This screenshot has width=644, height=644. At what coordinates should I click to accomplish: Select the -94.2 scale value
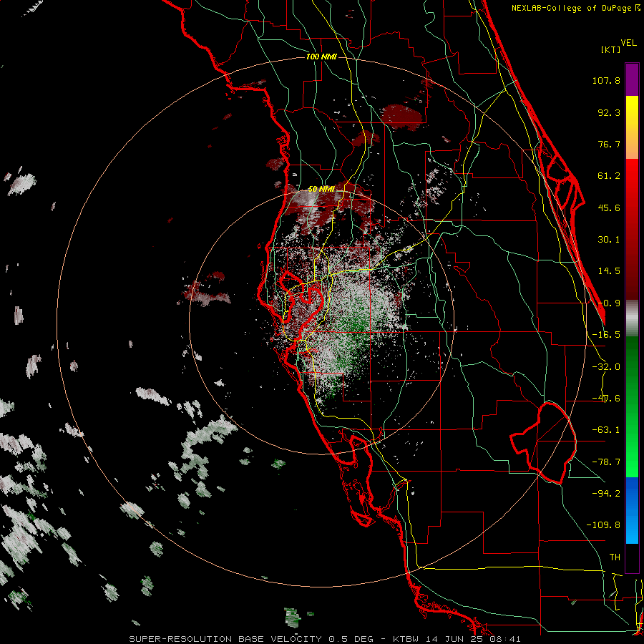tap(606, 493)
